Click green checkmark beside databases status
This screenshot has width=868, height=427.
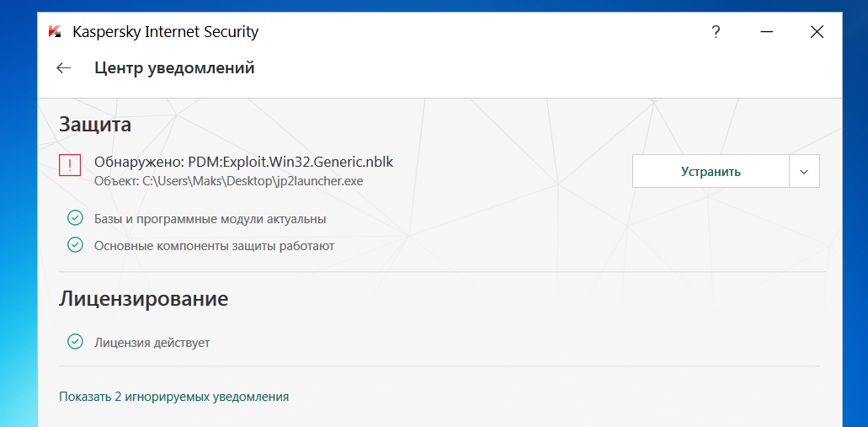coord(75,219)
